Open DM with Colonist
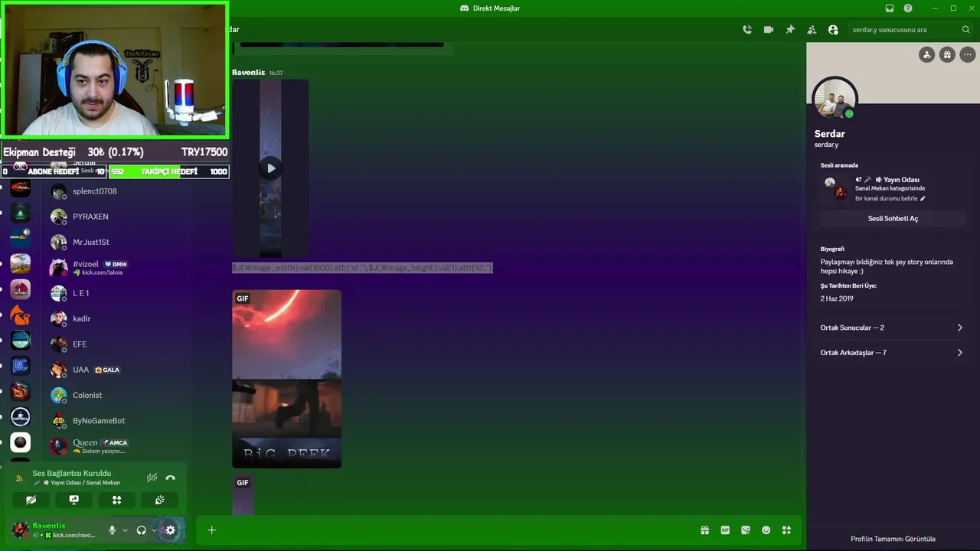The image size is (980, 551). [x=115, y=395]
